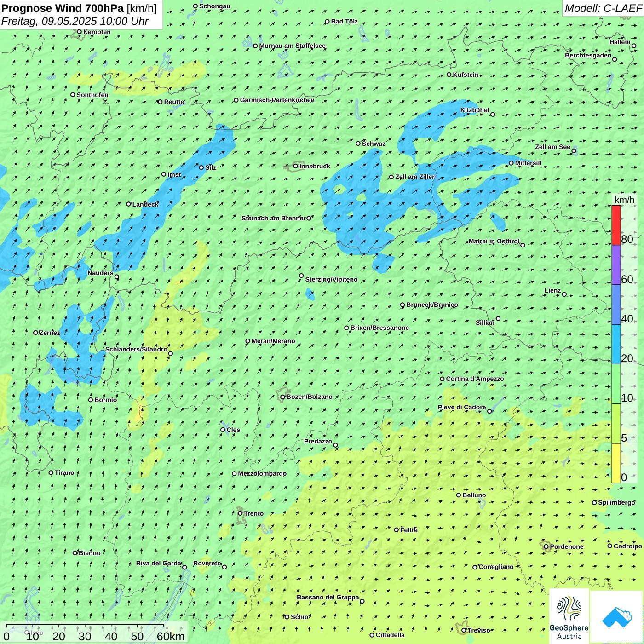The height and width of the screenshot is (644, 644).
Task: Click the light blue 20 km/h legend color
Action: click(x=616, y=344)
